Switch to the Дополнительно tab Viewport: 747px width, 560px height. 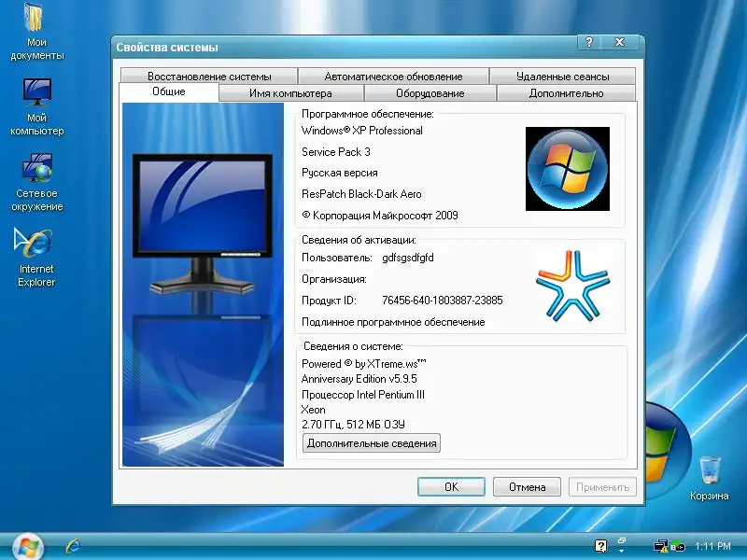coord(566,93)
